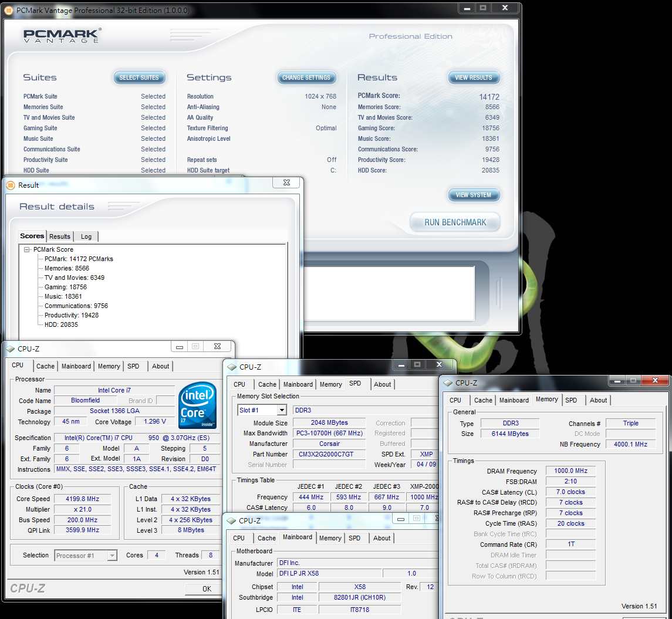
Task: Select Mainboard tab in the Memory CPU-Z window
Action: click(514, 400)
